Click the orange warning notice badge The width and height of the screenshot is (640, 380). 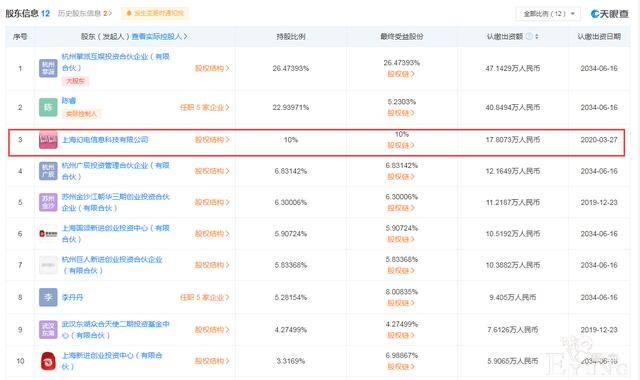[155, 13]
